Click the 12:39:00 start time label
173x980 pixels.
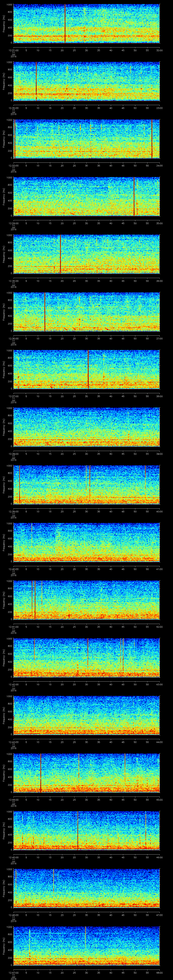[13, 511]
